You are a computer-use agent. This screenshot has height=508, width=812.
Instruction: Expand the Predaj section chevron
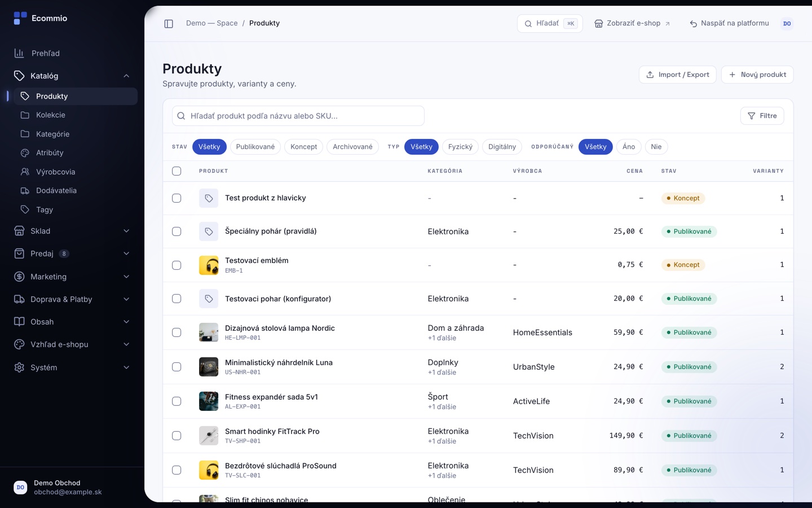126,253
